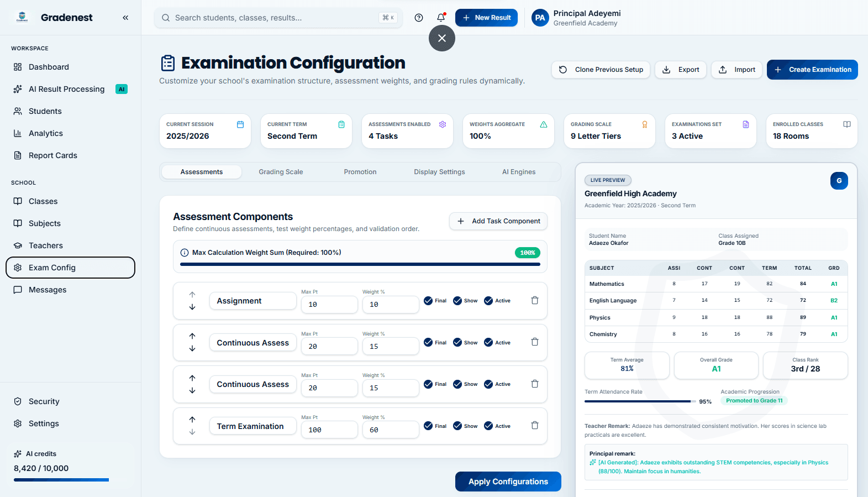
Task: Collapse the sidebar with the double chevron
Action: click(x=125, y=18)
